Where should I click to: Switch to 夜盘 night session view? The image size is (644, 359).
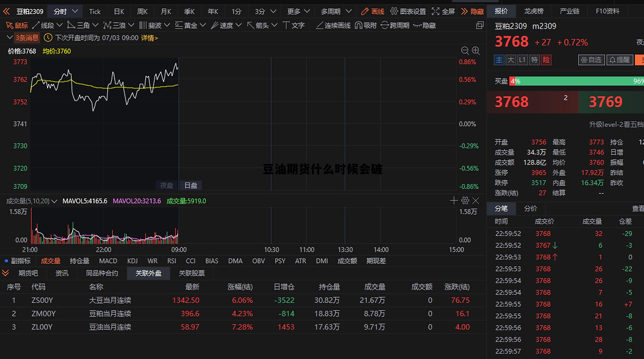click(166, 185)
